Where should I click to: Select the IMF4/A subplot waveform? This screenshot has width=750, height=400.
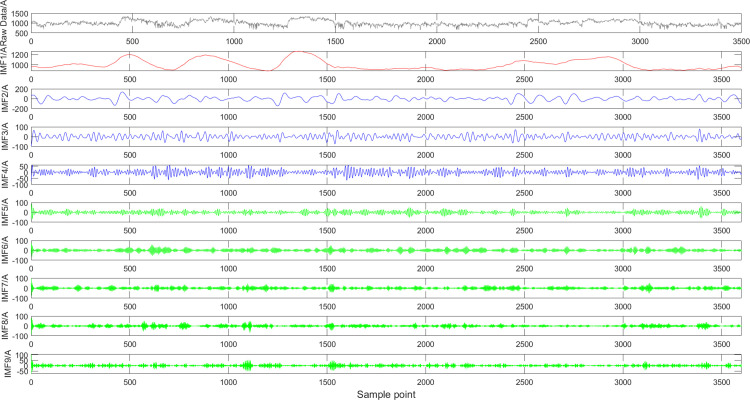[386, 172]
